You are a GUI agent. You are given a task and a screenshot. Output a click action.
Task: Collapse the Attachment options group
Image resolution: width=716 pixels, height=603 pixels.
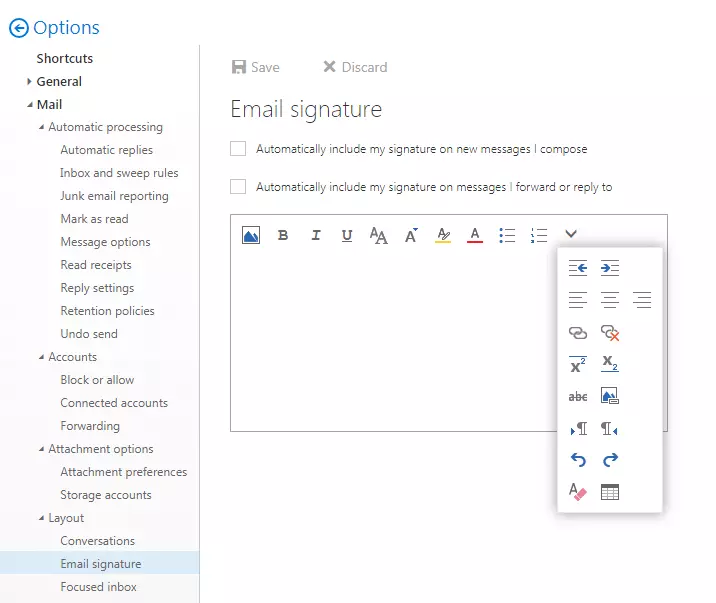click(42, 449)
